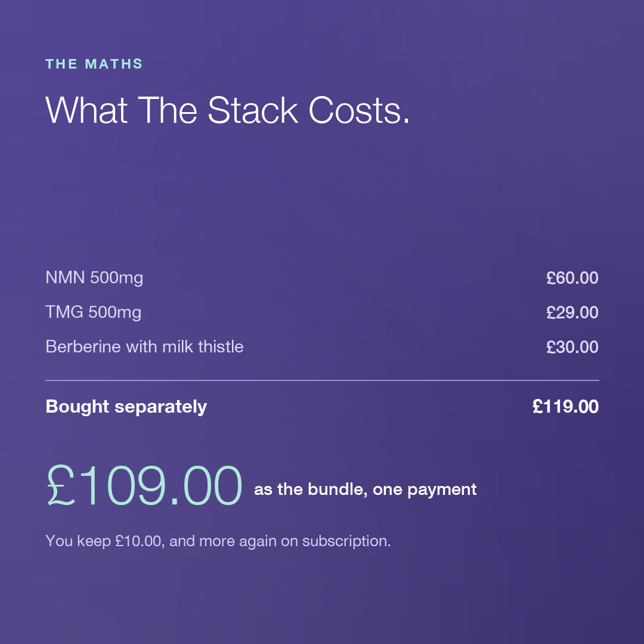Click the £119.00 separate total
644x644 pixels.
[x=565, y=407]
